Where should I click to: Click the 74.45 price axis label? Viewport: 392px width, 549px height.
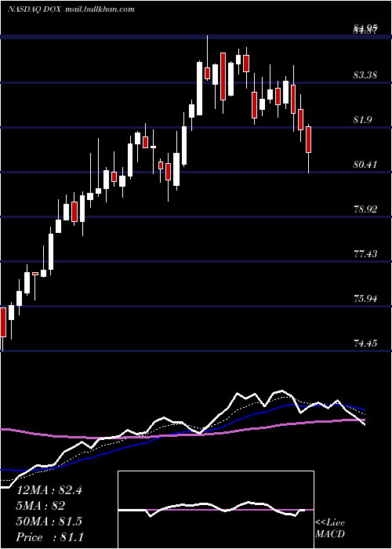(x=365, y=343)
